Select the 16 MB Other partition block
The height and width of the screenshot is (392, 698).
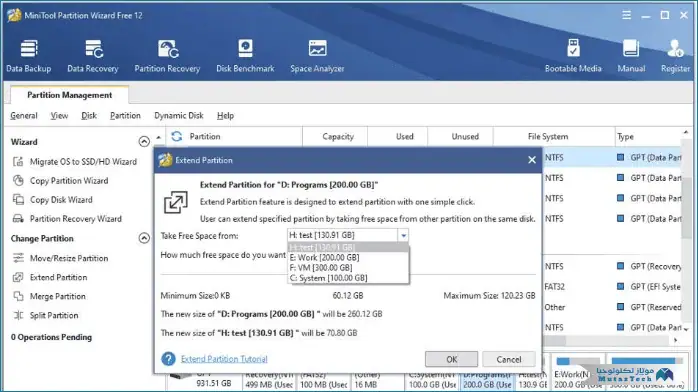coord(378,380)
